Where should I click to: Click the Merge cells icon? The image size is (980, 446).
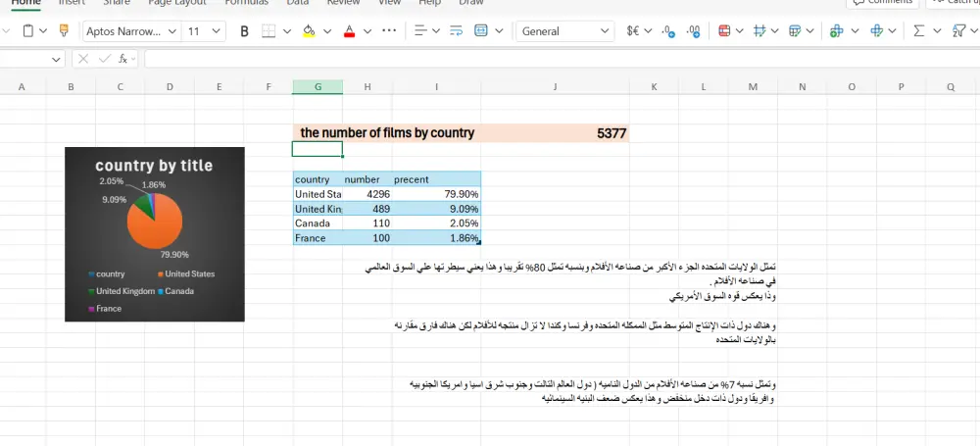(x=480, y=30)
